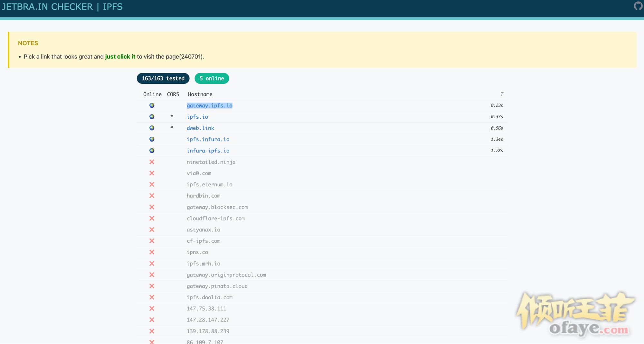
Task: Visit the ipfs.io hostname link
Action: tap(197, 117)
